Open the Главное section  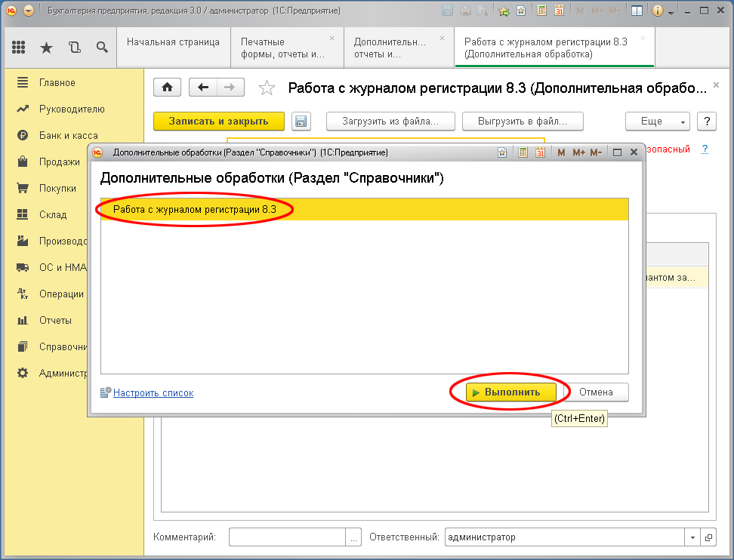[57, 82]
